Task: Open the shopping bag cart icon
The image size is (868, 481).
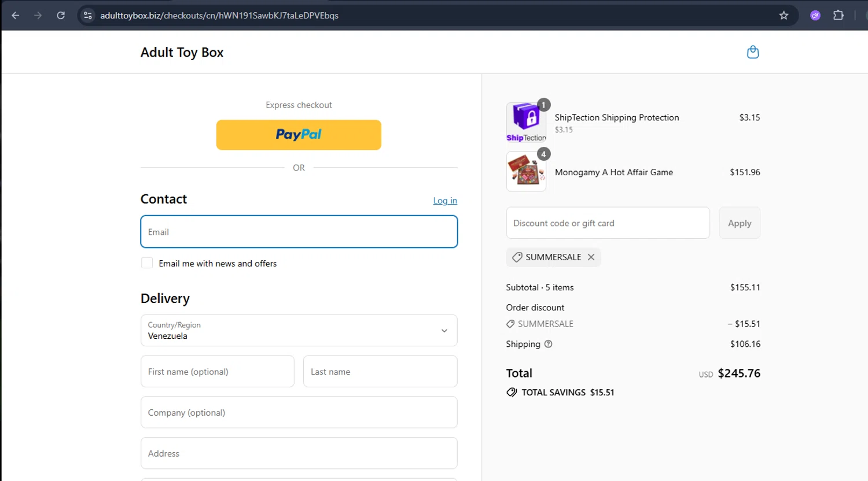Action: pyautogui.click(x=753, y=52)
